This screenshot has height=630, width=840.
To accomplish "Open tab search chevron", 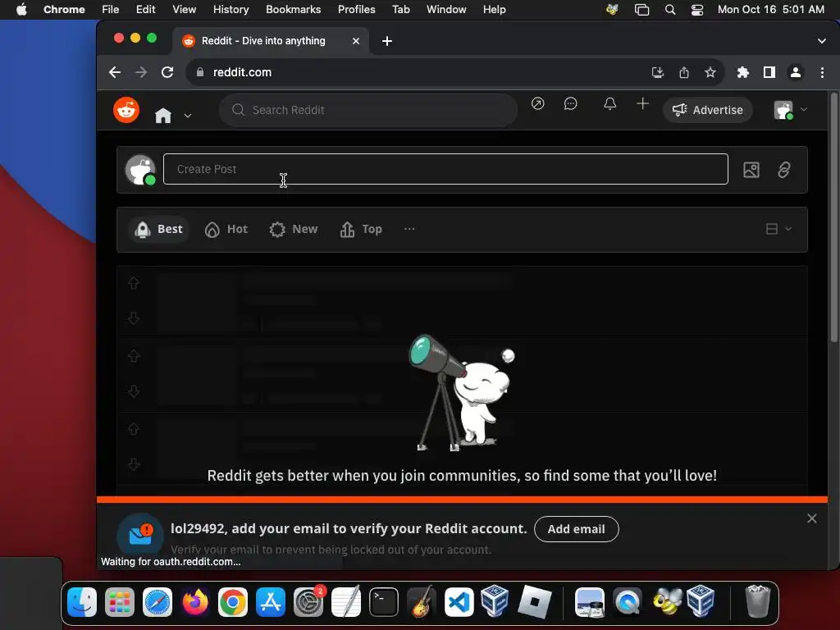I will [x=822, y=41].
